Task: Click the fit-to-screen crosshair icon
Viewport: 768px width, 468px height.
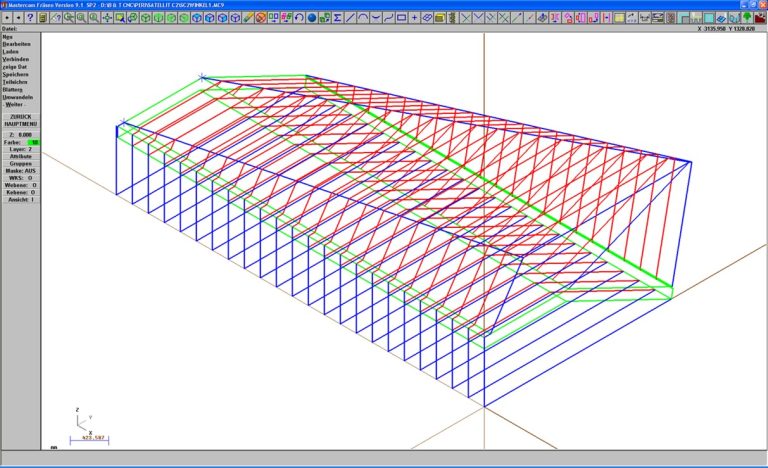Action: [106, 18]
